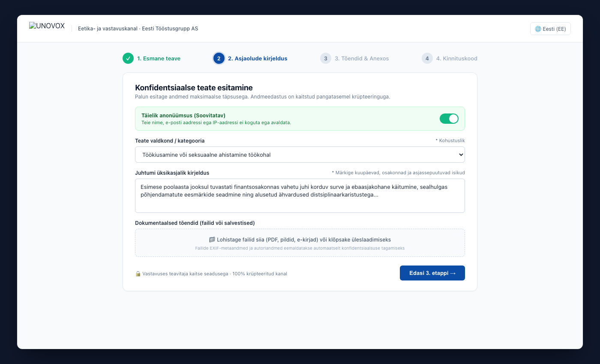Click the EXIF-metaandmed removal notice
Screen dimensions: 600x364
pyautogui.click(x=300, y=248)
